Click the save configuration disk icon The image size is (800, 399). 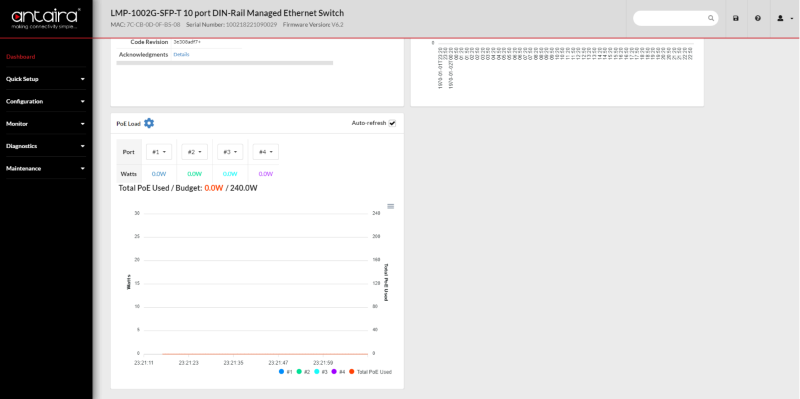coord(736,18)
